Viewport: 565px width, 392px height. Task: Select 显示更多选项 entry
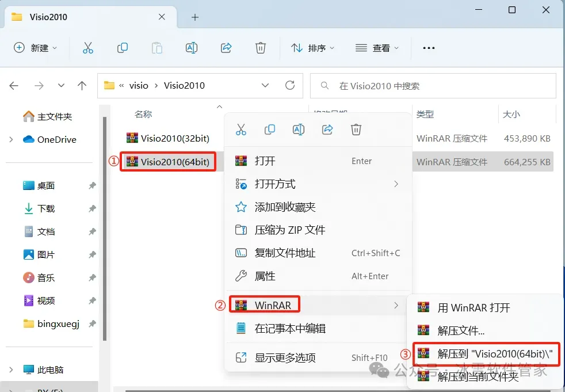pyautogui.click(x=318, y=357)
